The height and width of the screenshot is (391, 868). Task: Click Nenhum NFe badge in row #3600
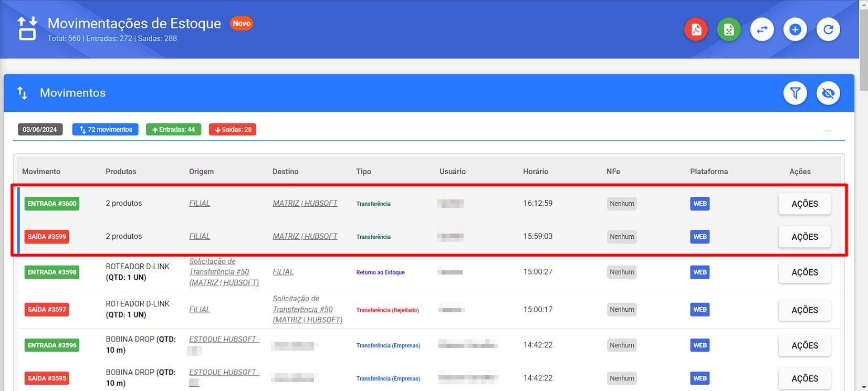622,204
